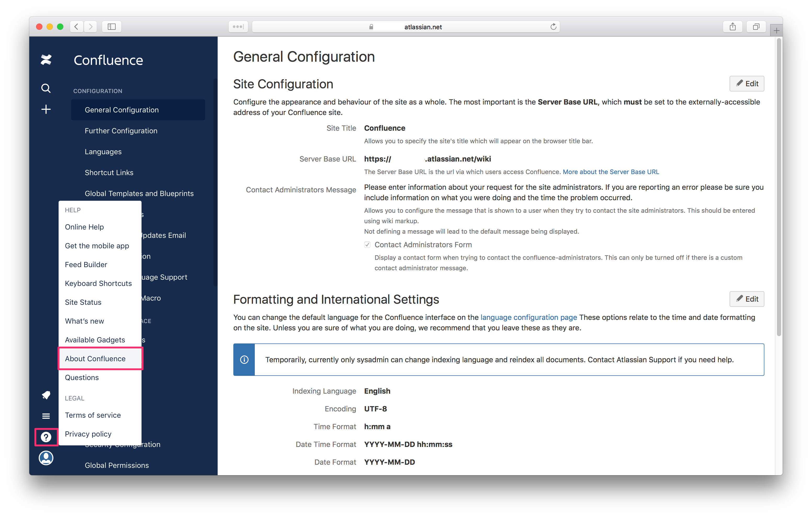This screenshot has width=812, height=517.
Task: Open the More about the Server Base URL link
Action: click(611, 172)
